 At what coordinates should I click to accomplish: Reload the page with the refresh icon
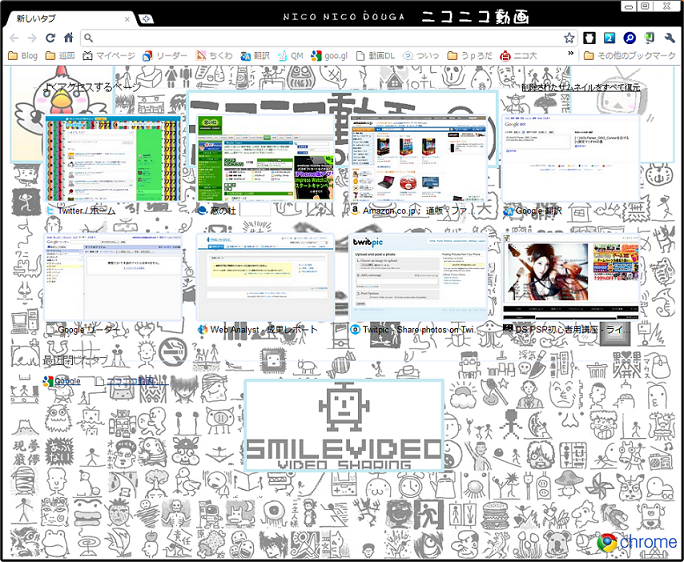50,38
